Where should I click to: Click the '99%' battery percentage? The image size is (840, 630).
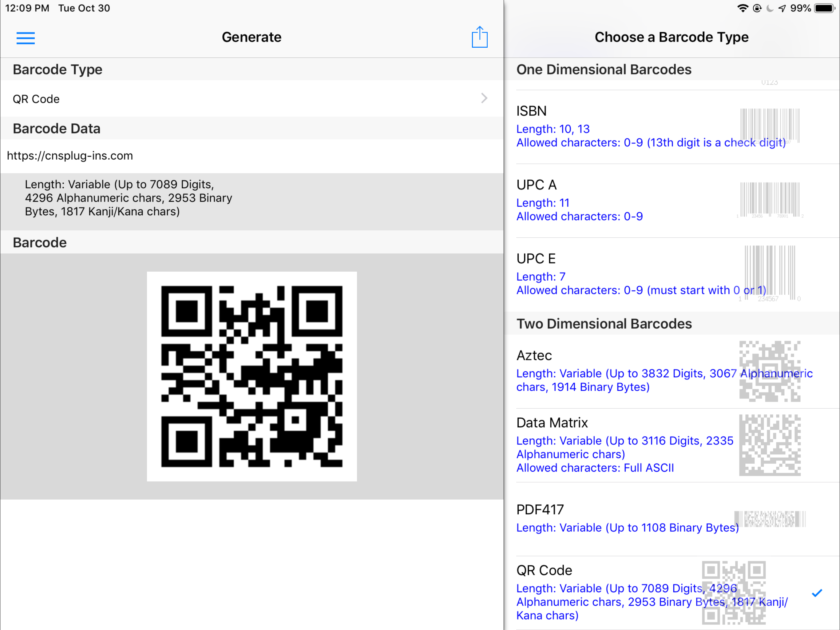click(801, 8)
